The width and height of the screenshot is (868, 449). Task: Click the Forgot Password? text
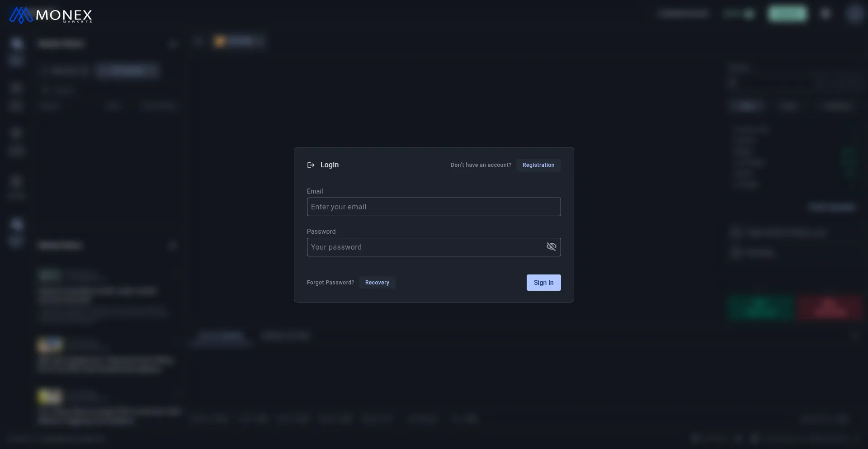(330, 283)
